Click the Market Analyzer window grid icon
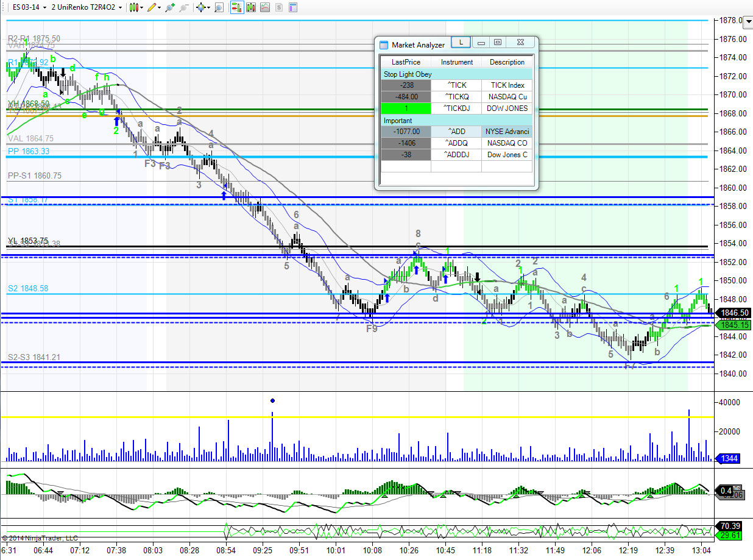Screen dimensions: 753x560 pyautogui.click(x=383, y=45)
